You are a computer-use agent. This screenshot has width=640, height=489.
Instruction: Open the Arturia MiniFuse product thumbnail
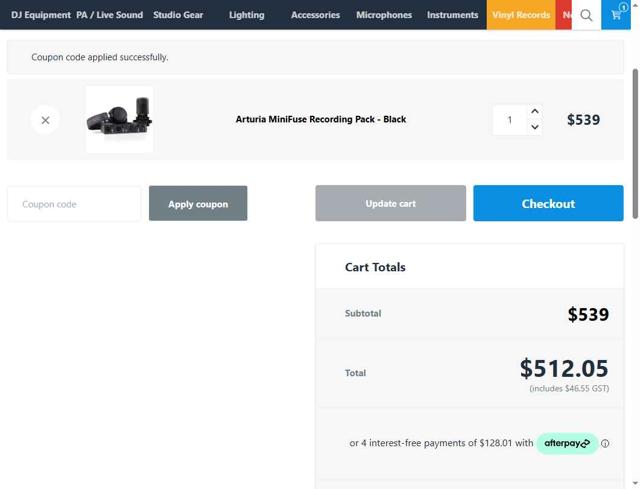click(120, 120)
